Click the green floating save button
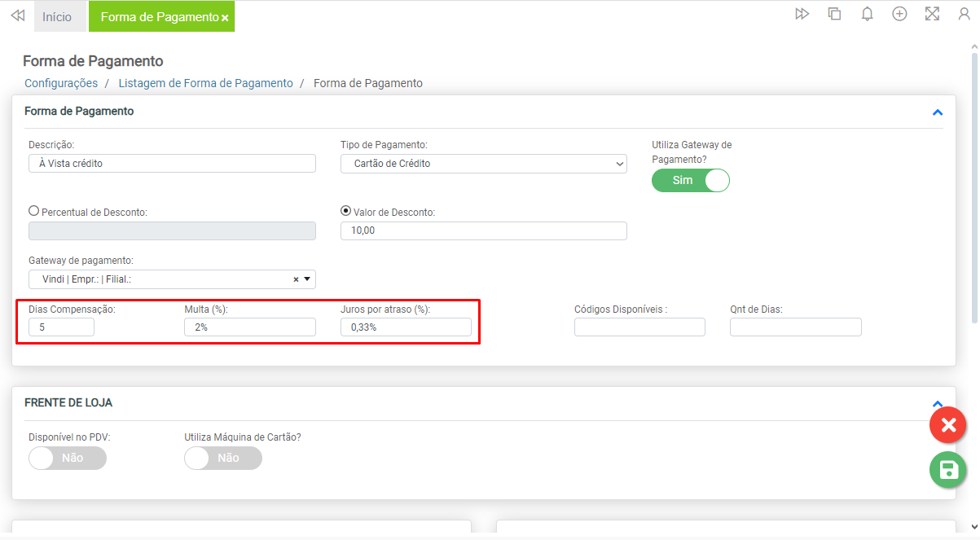 pos(947,469)
